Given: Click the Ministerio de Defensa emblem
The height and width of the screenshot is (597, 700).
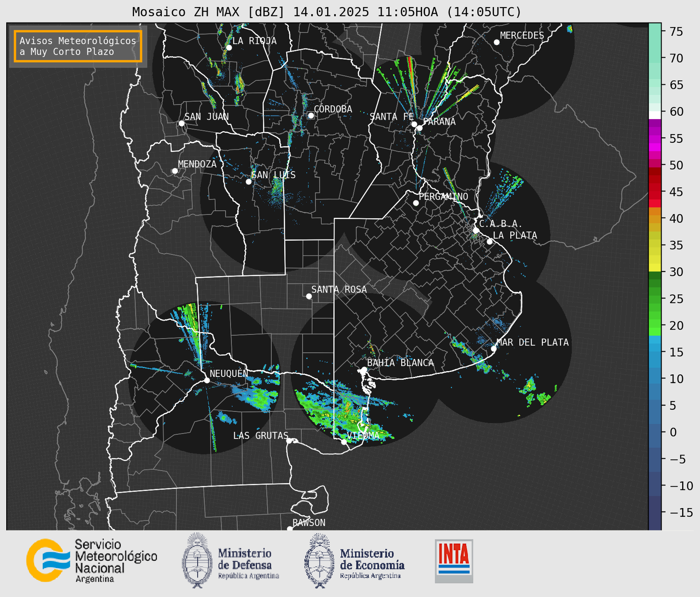Looking at the screenshot, I should click(198, 560).
